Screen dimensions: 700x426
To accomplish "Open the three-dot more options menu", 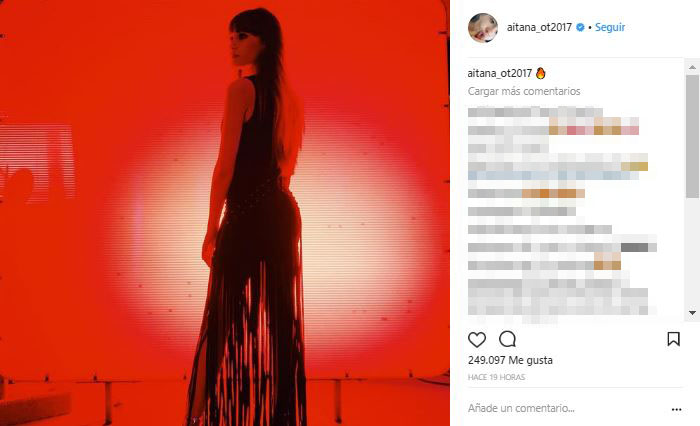I will tap(676, 409).
